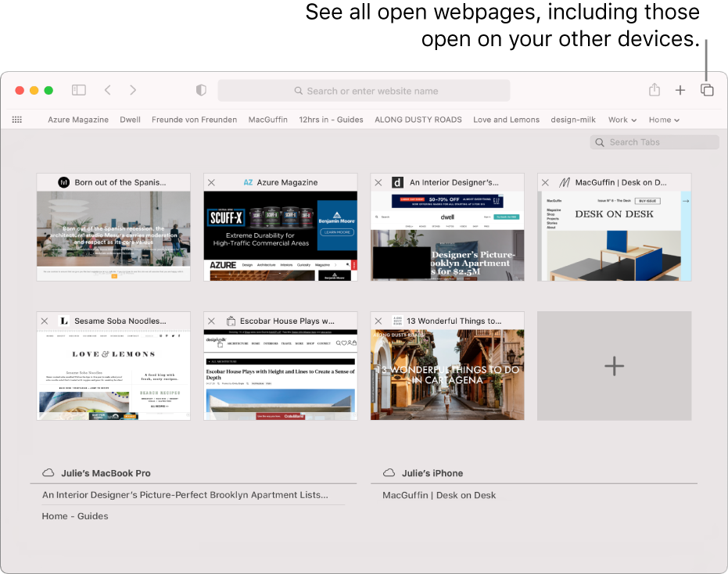Go back with the left arrow
728x574 pixels.
coord(108,90)
